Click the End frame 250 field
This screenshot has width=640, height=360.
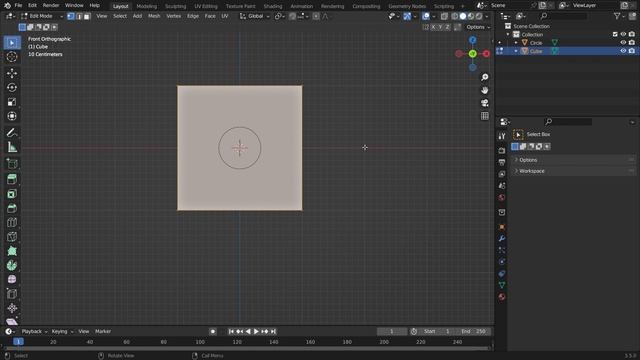pyautogui.click(x=474, y=331)
